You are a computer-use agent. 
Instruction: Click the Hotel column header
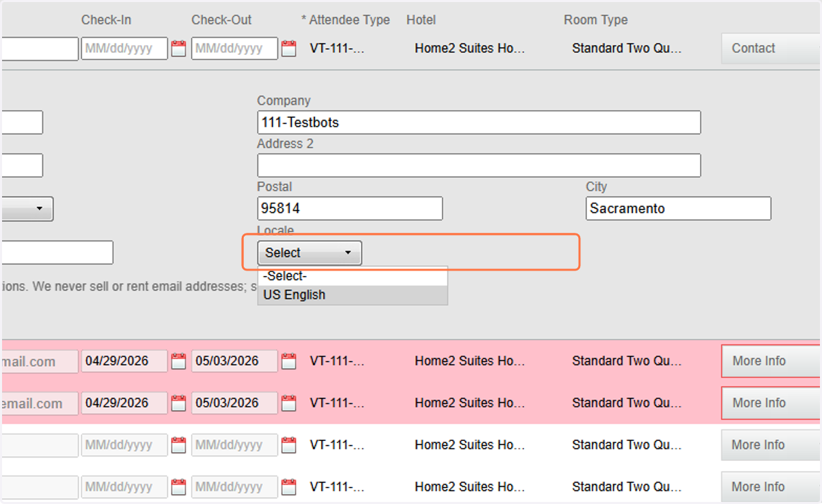(x=421, y=20)
